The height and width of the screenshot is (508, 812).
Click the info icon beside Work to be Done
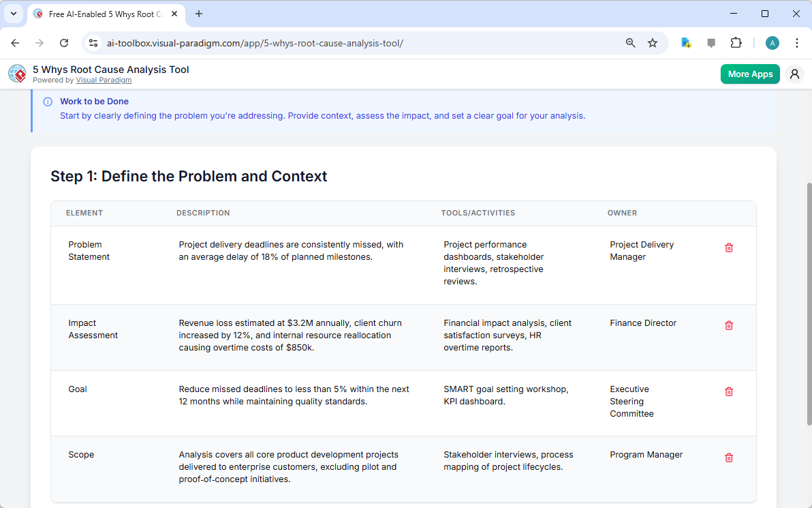(x=47, y=101)
